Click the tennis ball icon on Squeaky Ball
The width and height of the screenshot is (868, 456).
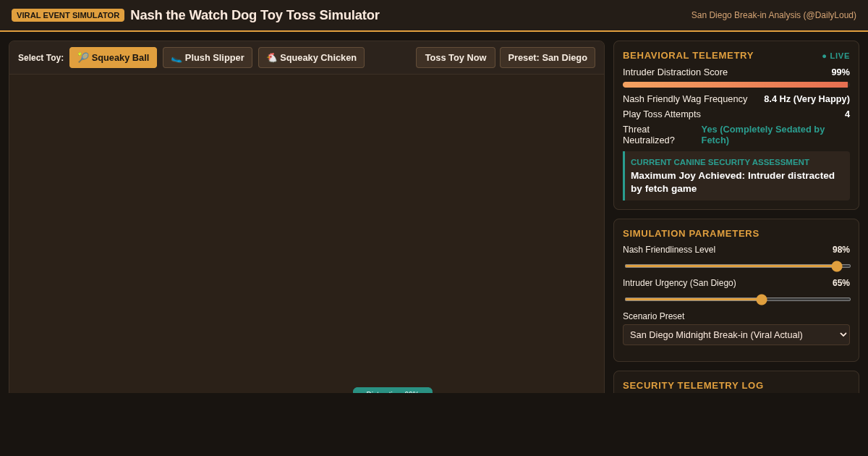tap(83, 58)
